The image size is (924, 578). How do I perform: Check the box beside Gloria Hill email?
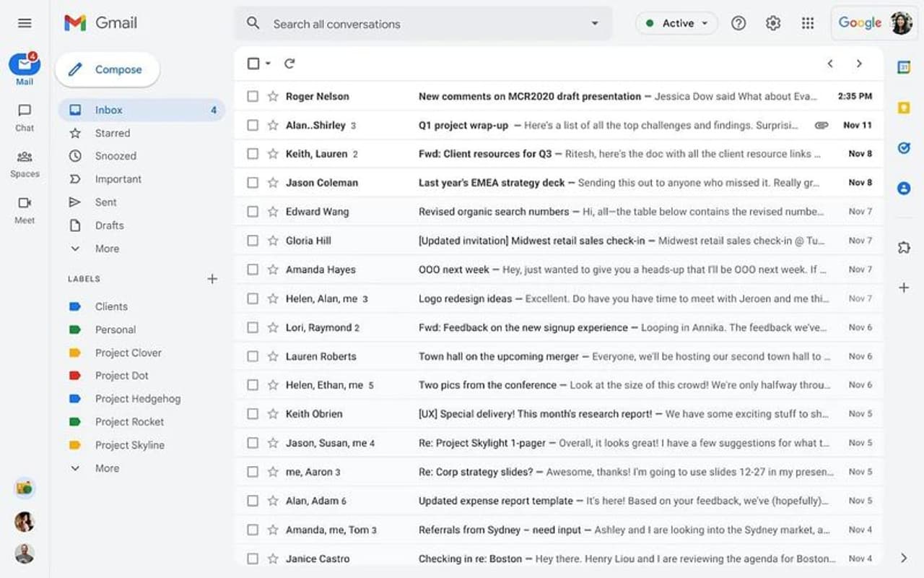point(253,241)
